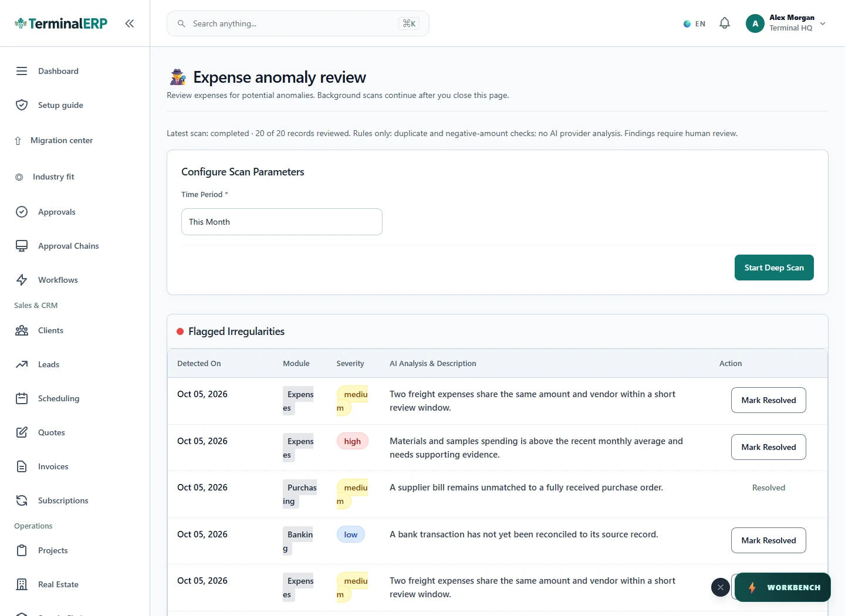845x616 pixels.
Task: Open the Time Period dropdown
Action: click(x=282, y=222)
